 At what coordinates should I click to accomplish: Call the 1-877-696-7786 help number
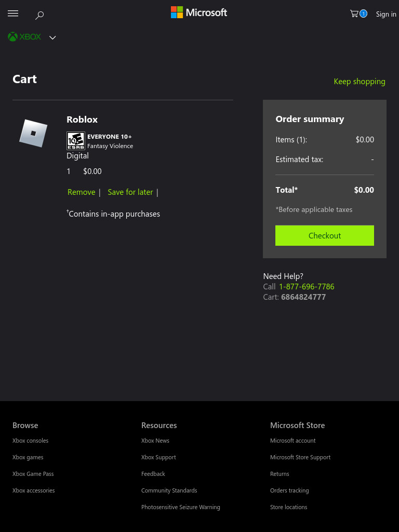click(x=307, y=287)
